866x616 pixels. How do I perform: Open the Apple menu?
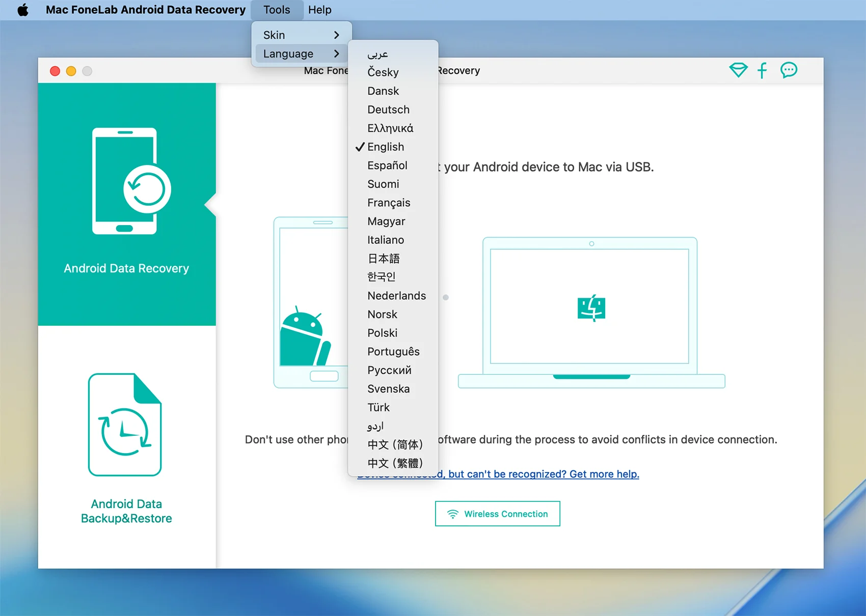23,10
